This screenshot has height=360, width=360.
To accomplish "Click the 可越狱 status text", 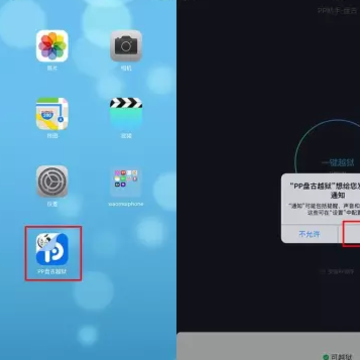I will 340,357.
